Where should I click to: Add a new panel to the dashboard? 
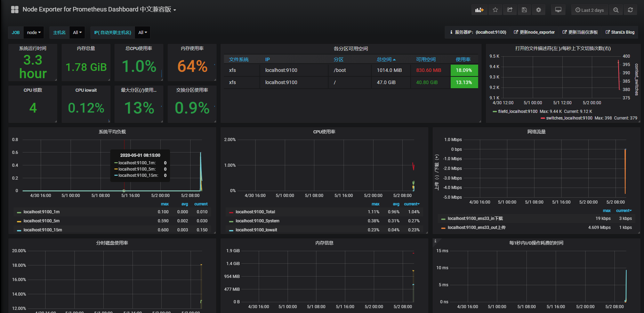[x=480, y=10]
